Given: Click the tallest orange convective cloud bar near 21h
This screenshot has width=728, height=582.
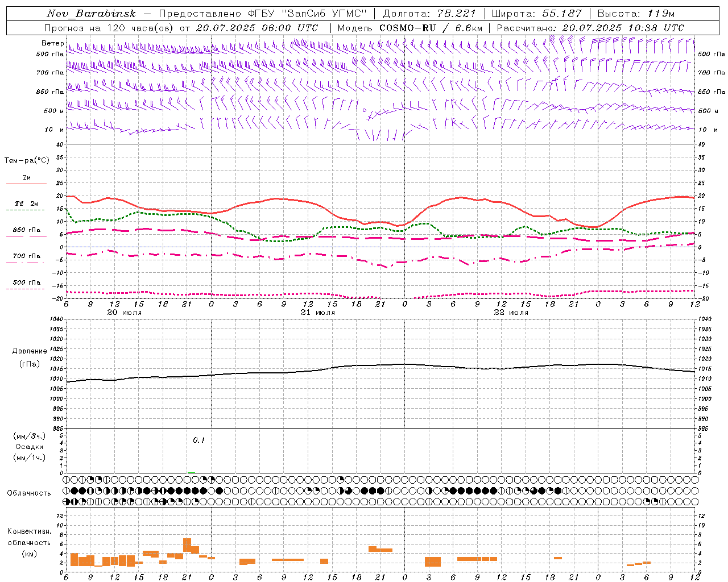Looking at the screenshot, I should pos(187,544).
